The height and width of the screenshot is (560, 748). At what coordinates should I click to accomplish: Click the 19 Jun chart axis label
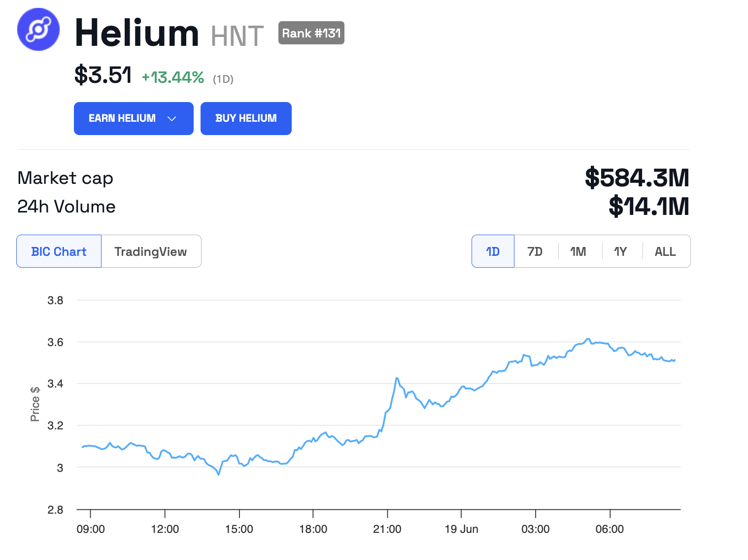[461, 529]
